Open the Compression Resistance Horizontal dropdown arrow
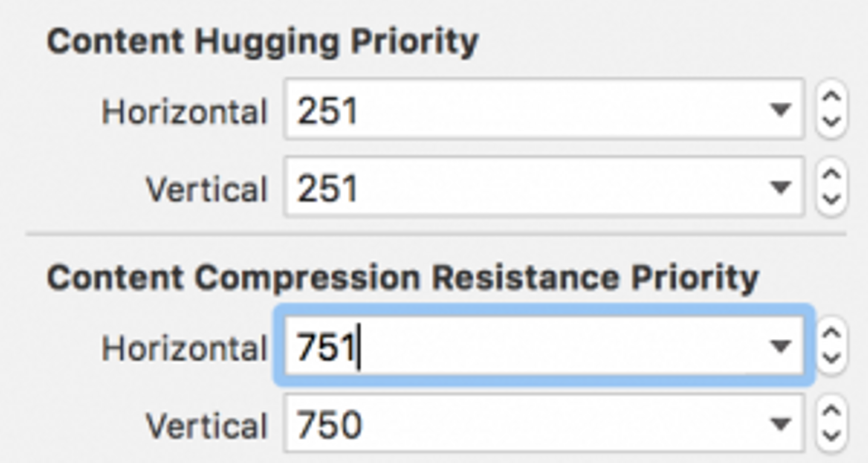 click(x=781, y=347)
